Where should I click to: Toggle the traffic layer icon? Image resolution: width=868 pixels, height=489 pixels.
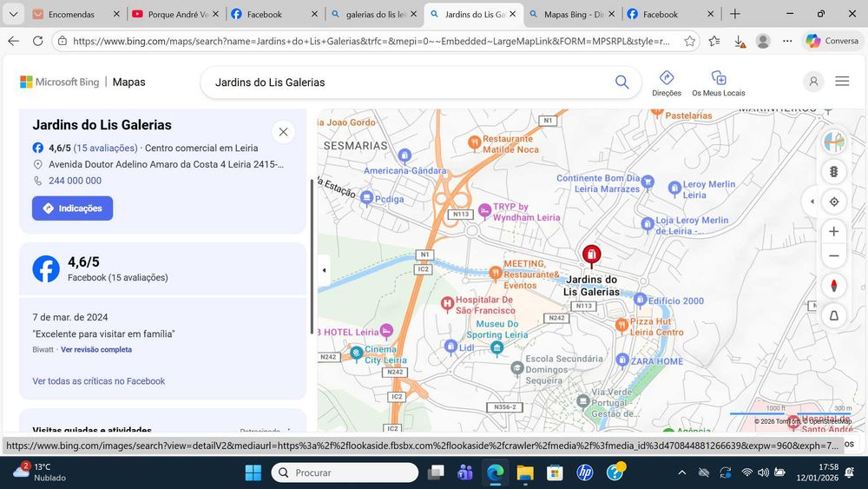833,172
